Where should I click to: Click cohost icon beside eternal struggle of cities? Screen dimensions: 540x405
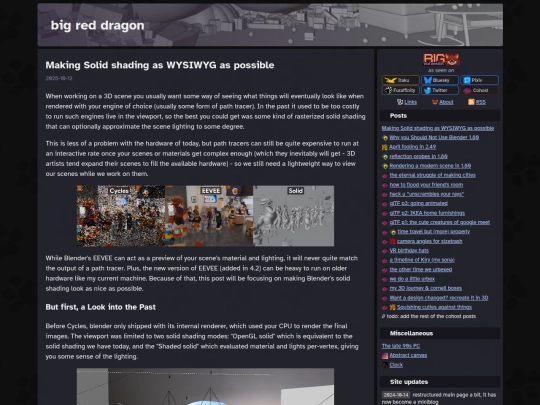pos(385,175)
